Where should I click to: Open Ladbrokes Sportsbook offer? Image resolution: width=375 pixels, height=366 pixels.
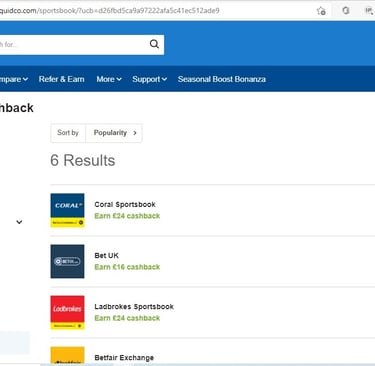point(134,307)
